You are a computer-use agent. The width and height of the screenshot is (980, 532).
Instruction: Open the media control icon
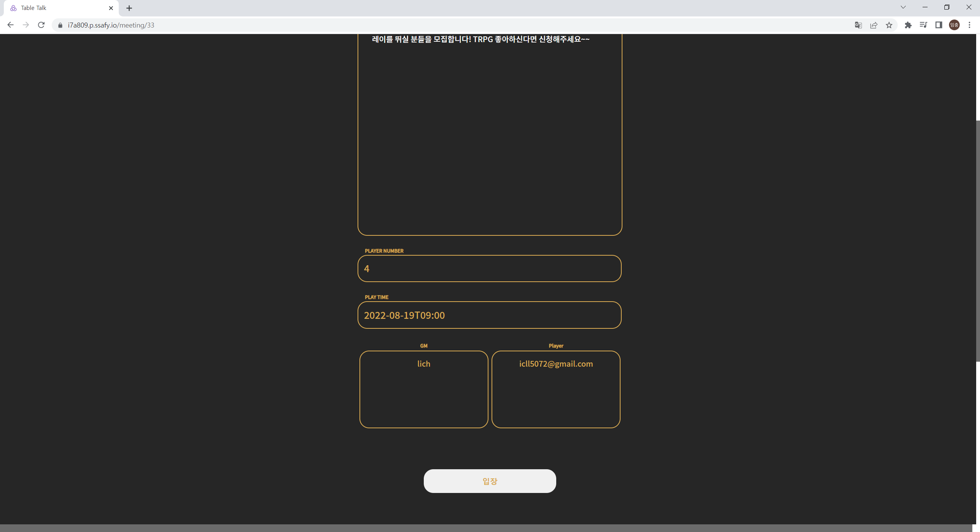tap(923, 25)
